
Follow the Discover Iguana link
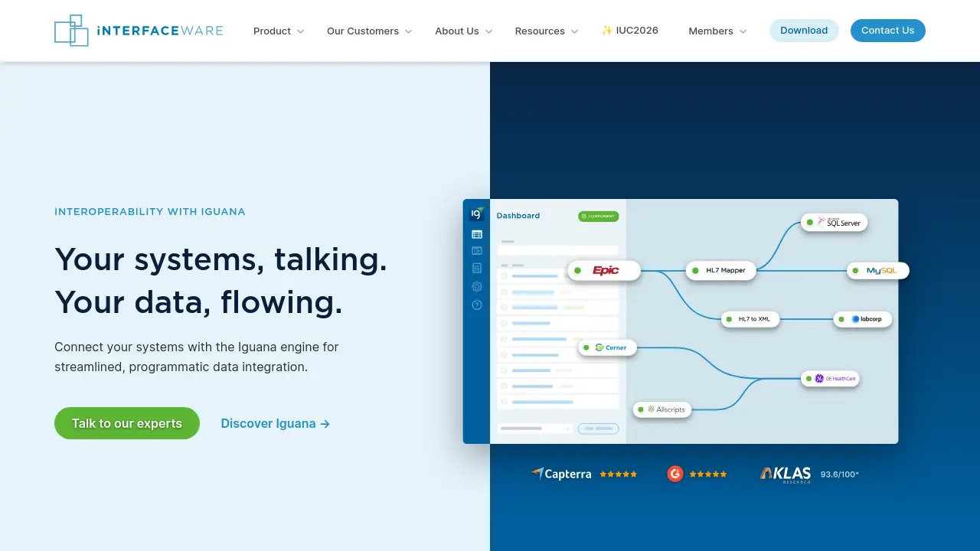(275, 423)
